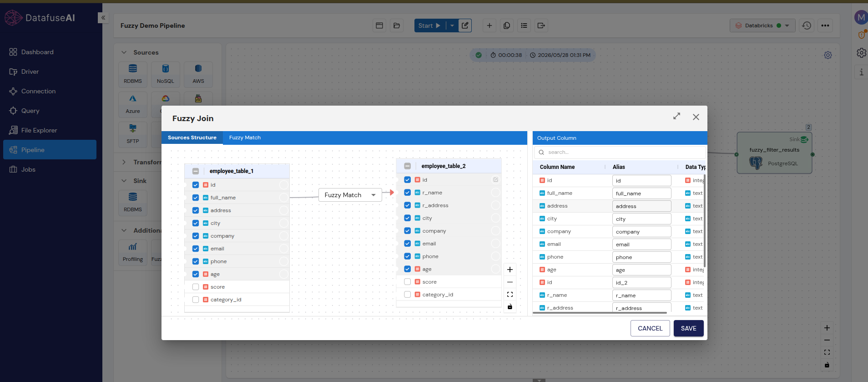Collapse the Additional section
868x382 pixels.
click(x=124, y=230)
